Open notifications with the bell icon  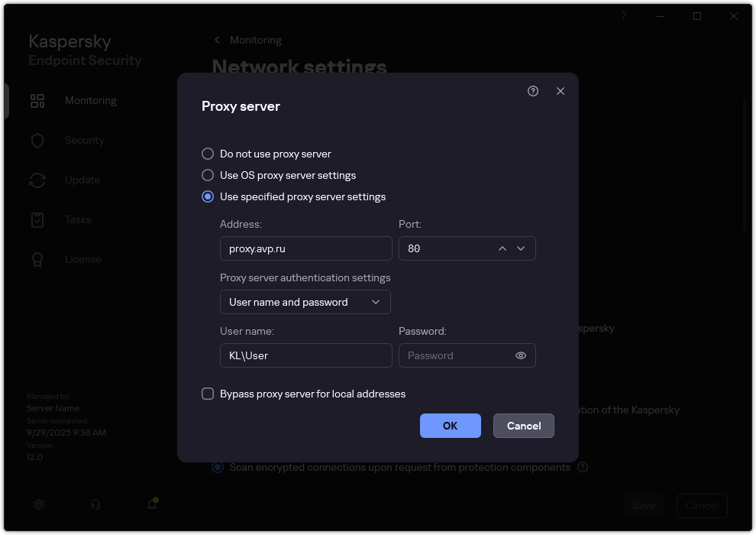point(150,504)
